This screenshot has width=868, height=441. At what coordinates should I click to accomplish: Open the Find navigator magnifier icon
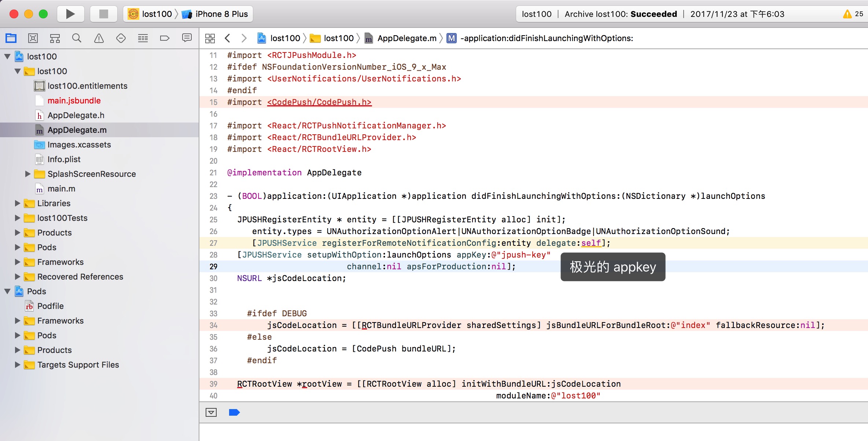pyautogui.click(x=77, y=38)
